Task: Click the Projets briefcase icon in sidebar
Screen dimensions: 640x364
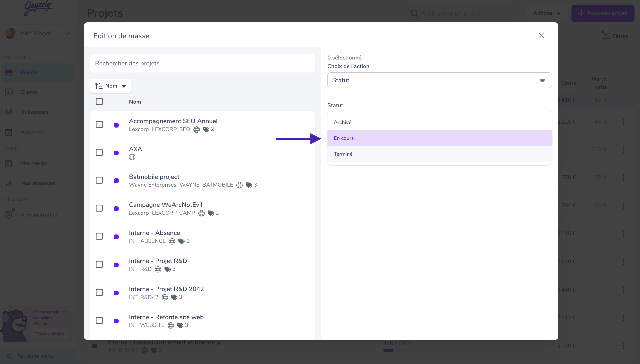Action: click(9, 72)
